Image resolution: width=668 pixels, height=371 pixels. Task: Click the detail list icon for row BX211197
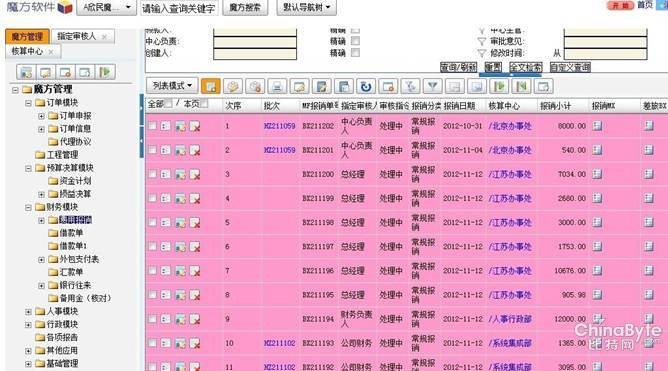tap(166, 247)
